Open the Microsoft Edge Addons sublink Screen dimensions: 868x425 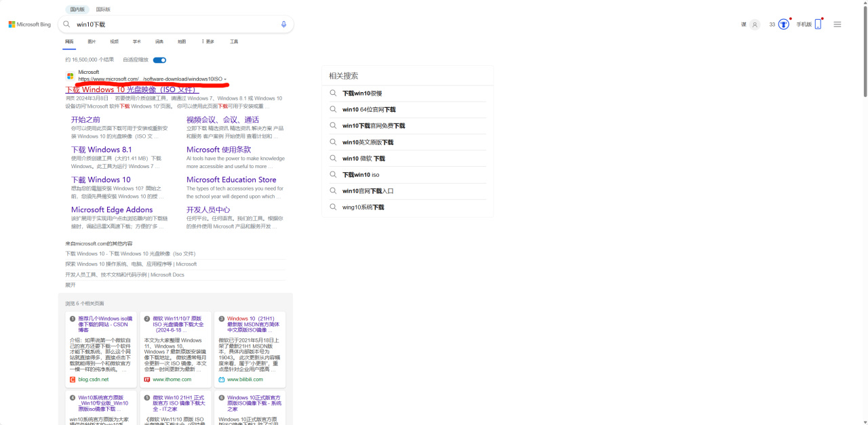coord(112,209)
